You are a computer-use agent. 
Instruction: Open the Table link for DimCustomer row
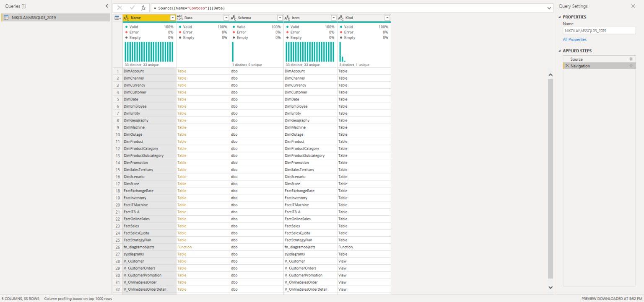coord(182,92)
